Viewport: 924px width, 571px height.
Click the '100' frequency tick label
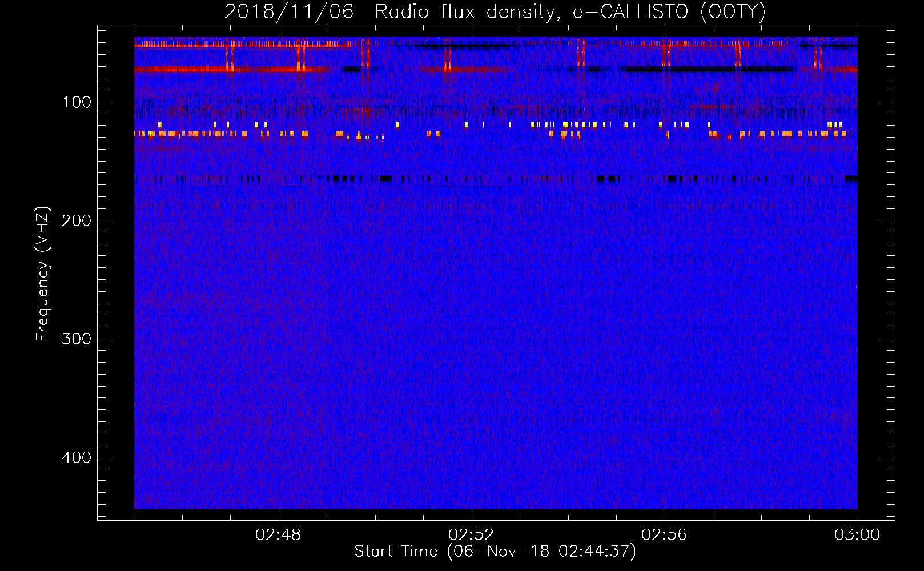pos(77,102)
